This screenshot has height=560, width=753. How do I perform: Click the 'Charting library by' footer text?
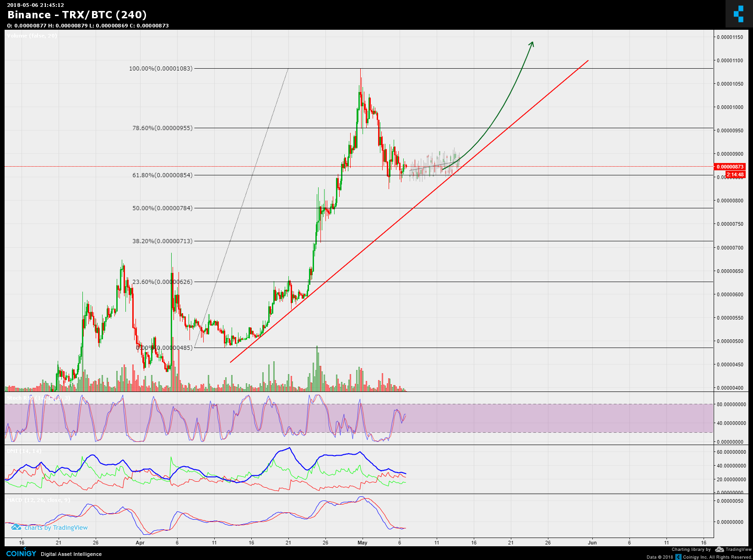691,549
